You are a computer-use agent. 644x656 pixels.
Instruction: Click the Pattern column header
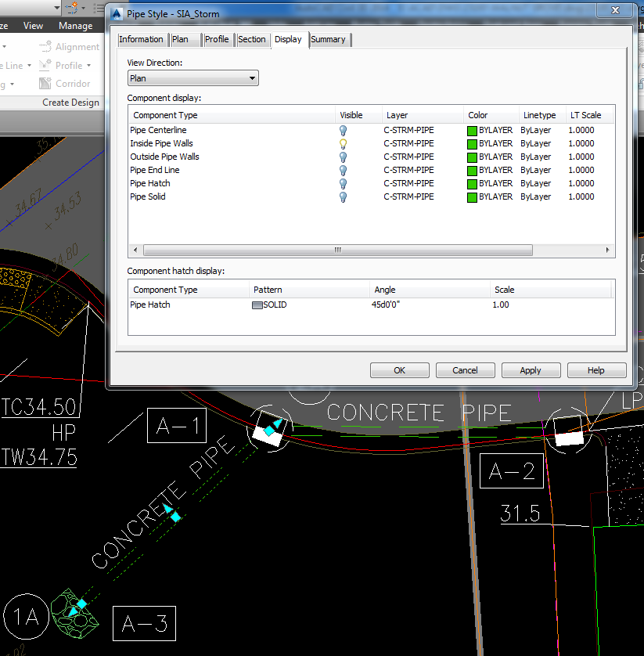point(309,290)
